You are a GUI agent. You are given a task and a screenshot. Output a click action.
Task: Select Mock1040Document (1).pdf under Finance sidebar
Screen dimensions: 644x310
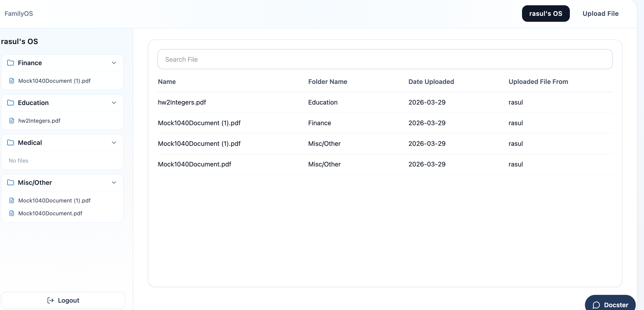(54, 81)
